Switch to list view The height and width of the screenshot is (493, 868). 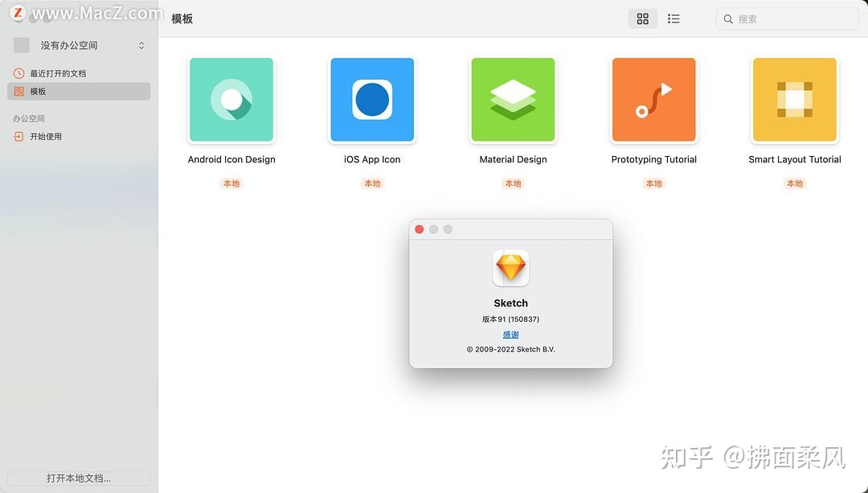coord(674,18)
